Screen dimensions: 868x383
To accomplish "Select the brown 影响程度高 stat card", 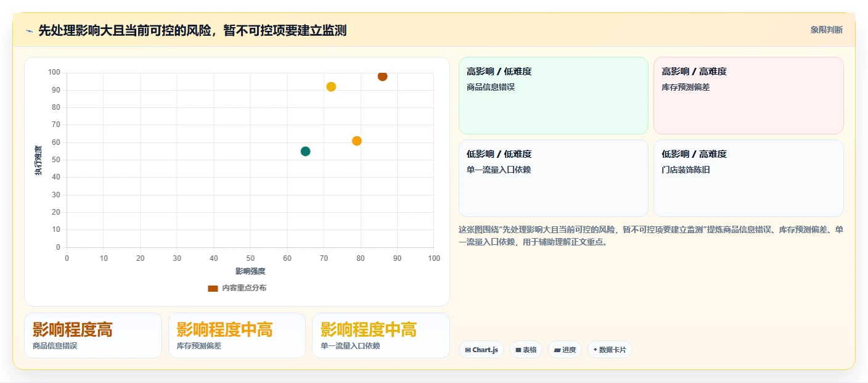I will click(x=93, y=336).
